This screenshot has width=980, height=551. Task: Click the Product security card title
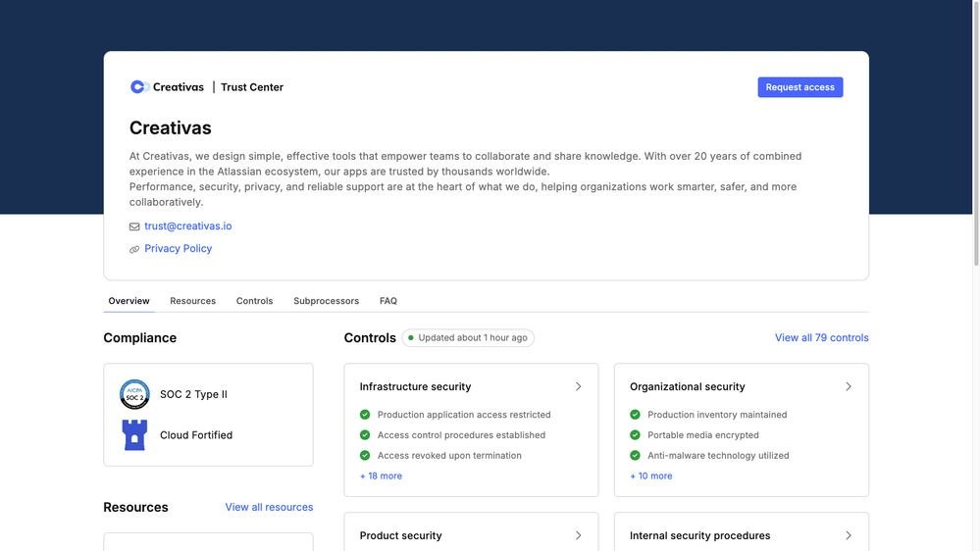coord(400,535)
